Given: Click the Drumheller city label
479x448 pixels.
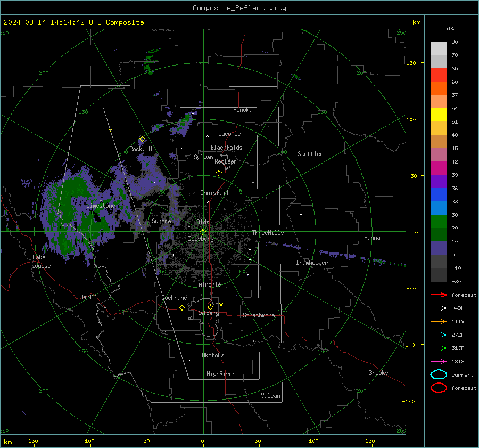Looking at the screenshot, I should [x=312, y=263].
